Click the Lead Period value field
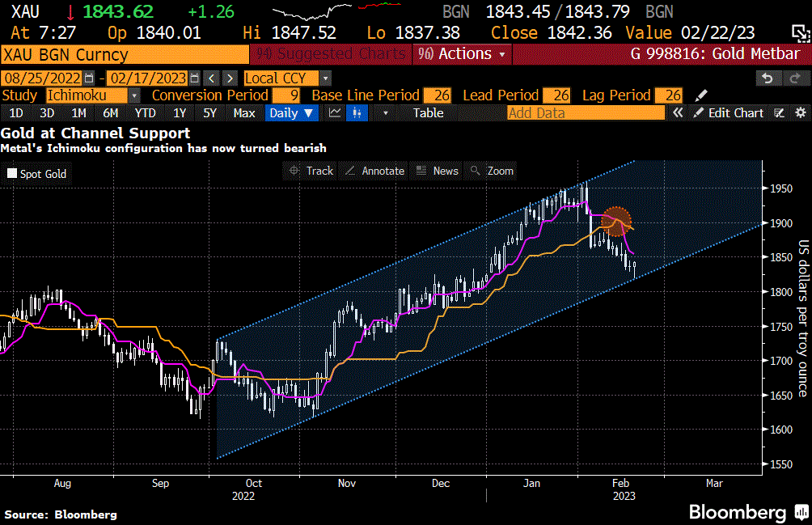 (556, 95)
